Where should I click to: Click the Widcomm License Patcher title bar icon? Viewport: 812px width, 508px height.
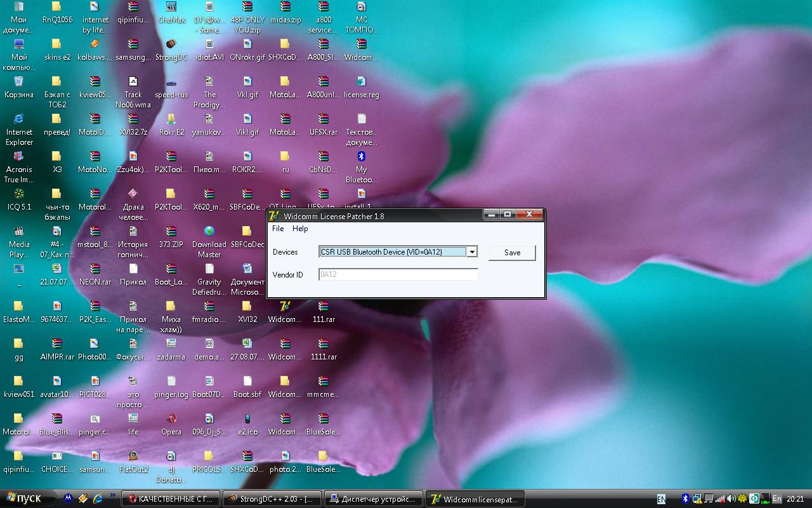tap(275, 216)
